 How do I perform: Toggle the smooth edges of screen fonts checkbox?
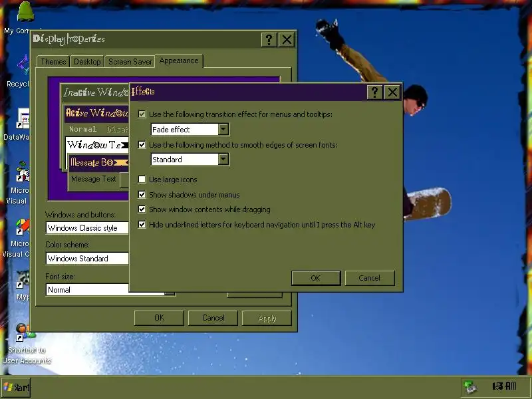(142, 145)
